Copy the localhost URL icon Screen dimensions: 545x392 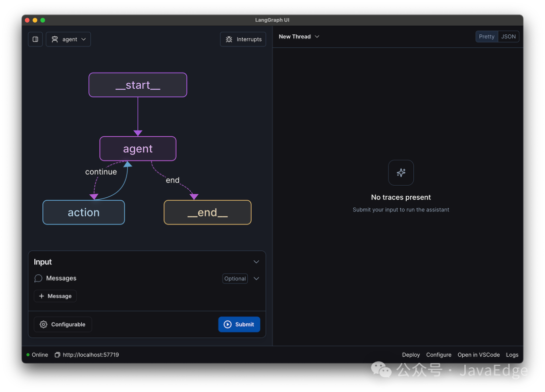(x=58, y=355)
